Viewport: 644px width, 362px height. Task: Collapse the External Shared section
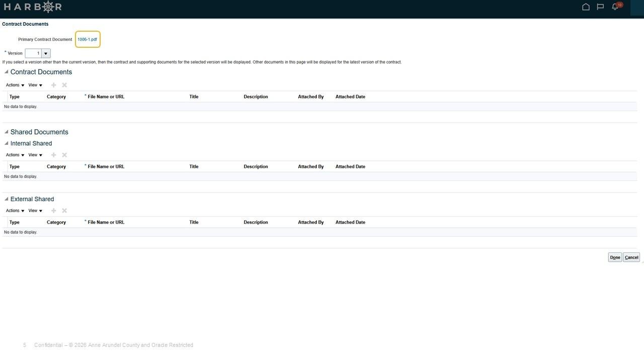pyautogui.click(x=6, y=199)
